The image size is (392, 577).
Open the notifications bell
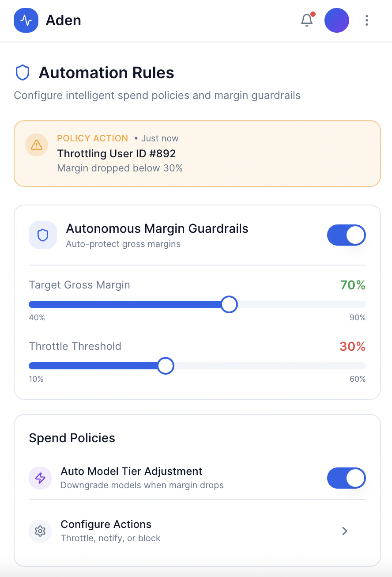pos(307,20)
